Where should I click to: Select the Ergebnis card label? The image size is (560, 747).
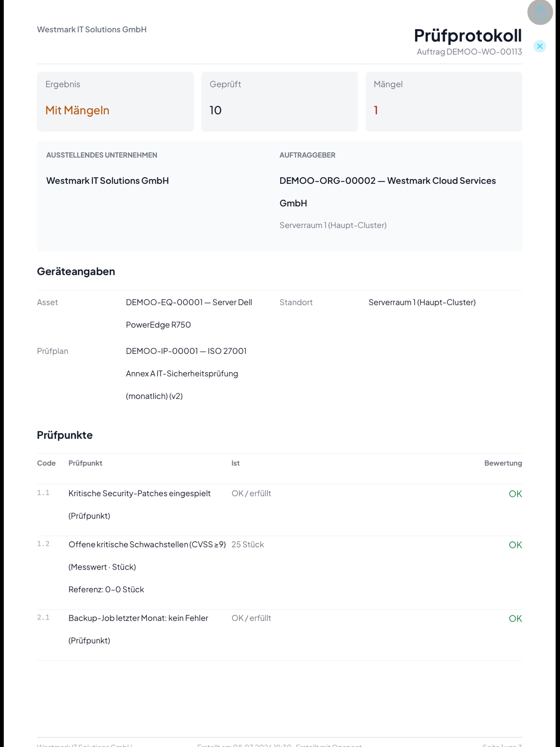[x=63, y=84]
